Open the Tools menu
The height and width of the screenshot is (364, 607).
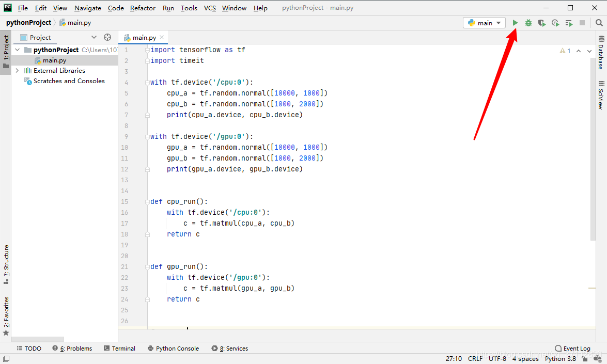pos(189,8)
